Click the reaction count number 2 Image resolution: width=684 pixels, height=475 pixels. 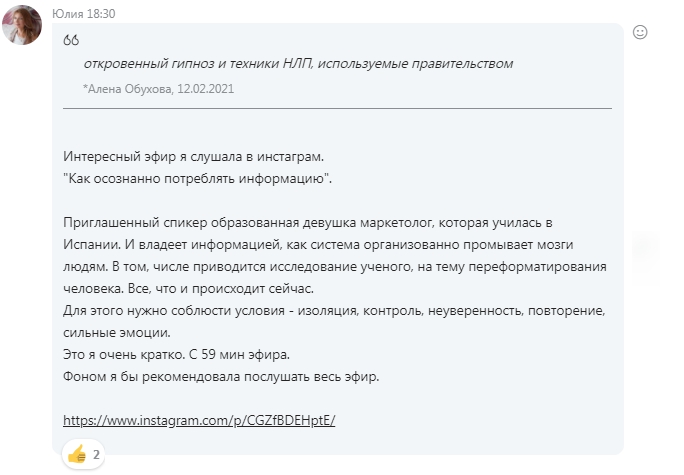97,455
